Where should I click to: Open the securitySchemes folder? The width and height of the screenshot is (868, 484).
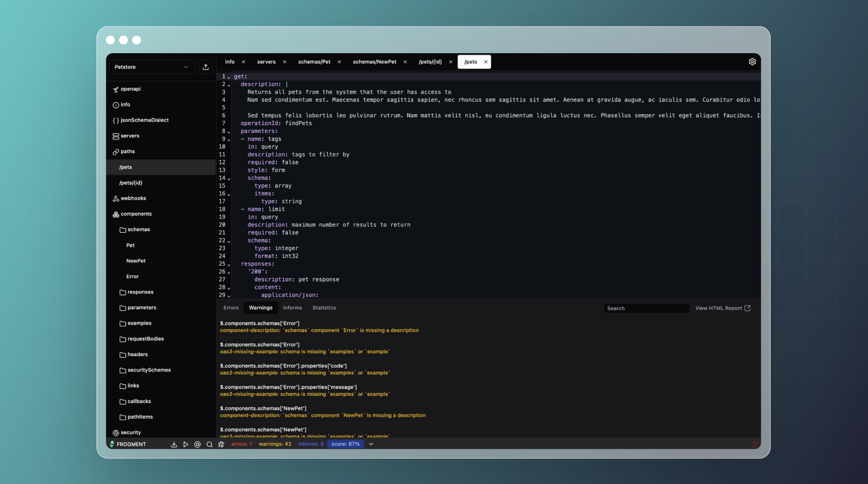[161, 370]
